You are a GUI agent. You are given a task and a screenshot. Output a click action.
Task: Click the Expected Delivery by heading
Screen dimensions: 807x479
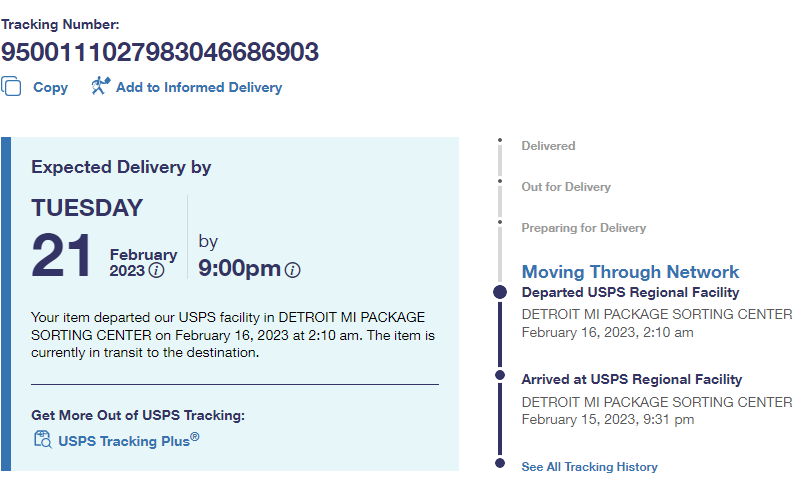121,167
